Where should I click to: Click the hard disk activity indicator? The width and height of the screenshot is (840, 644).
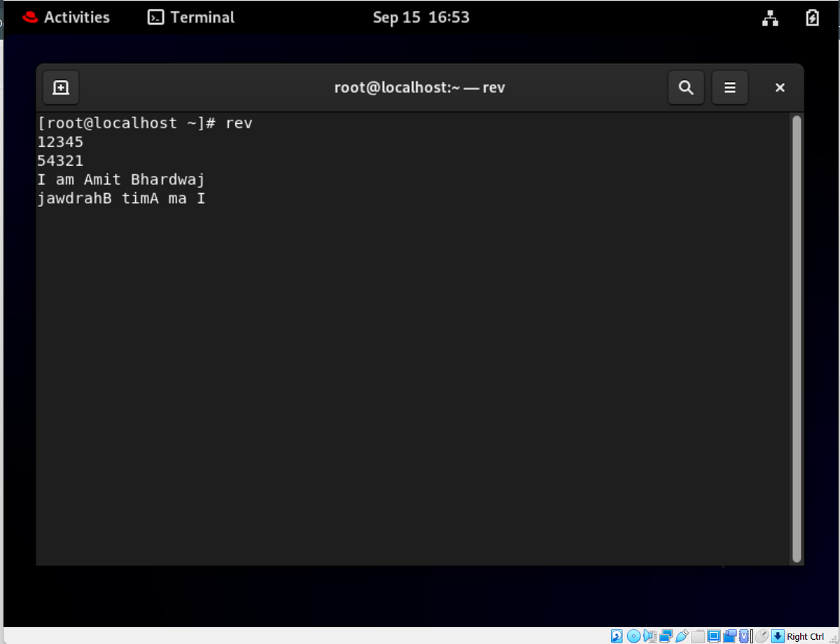[x=616, y=636]
